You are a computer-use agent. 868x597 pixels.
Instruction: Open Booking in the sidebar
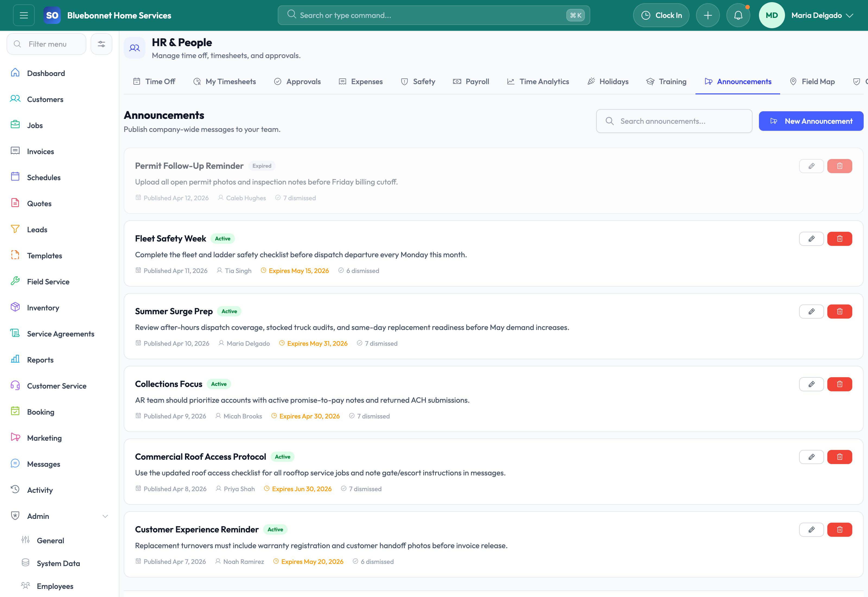(59, 412)
